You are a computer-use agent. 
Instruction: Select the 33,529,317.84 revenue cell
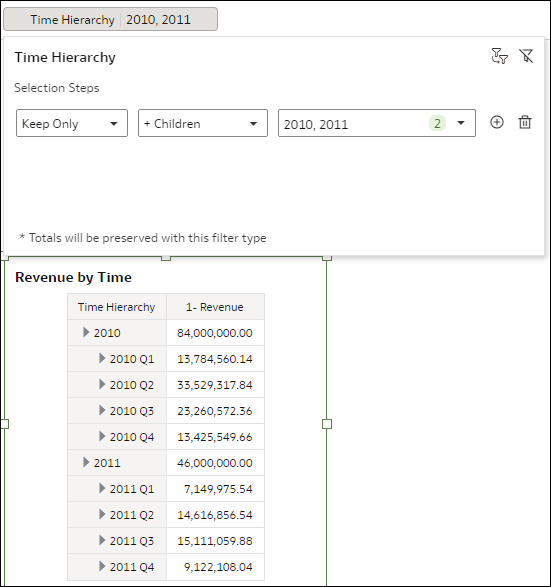coord(215,385)
